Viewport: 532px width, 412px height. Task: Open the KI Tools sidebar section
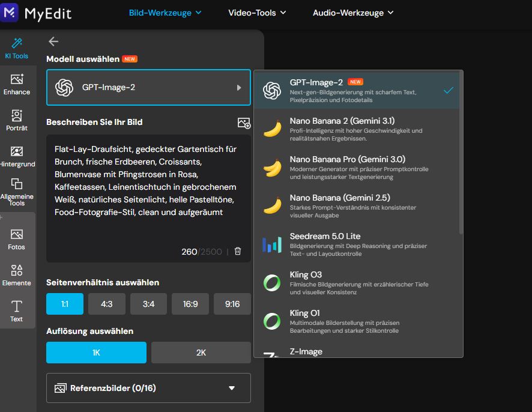16,49
